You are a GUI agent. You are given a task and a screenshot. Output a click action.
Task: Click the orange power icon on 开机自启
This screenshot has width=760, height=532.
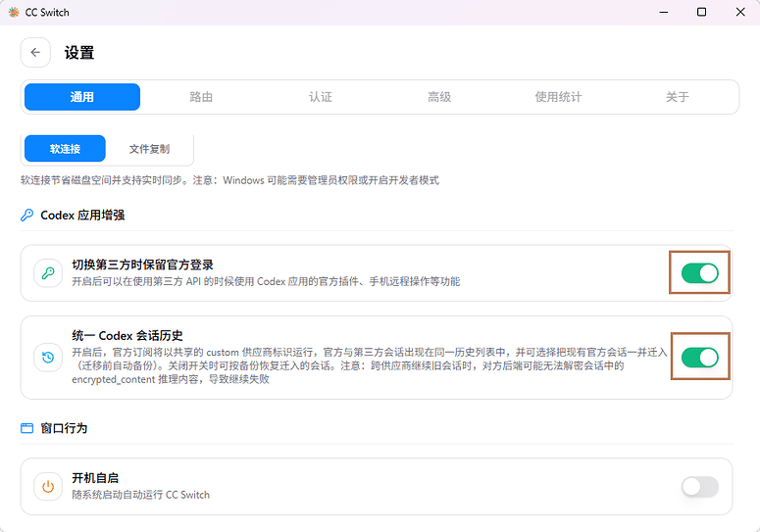click(48, 487)
